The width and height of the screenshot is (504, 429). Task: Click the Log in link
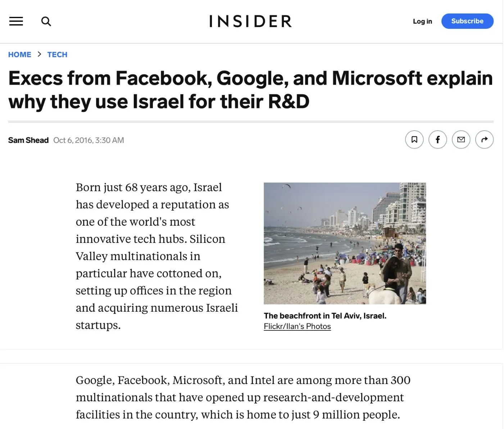tap(422, 21)
